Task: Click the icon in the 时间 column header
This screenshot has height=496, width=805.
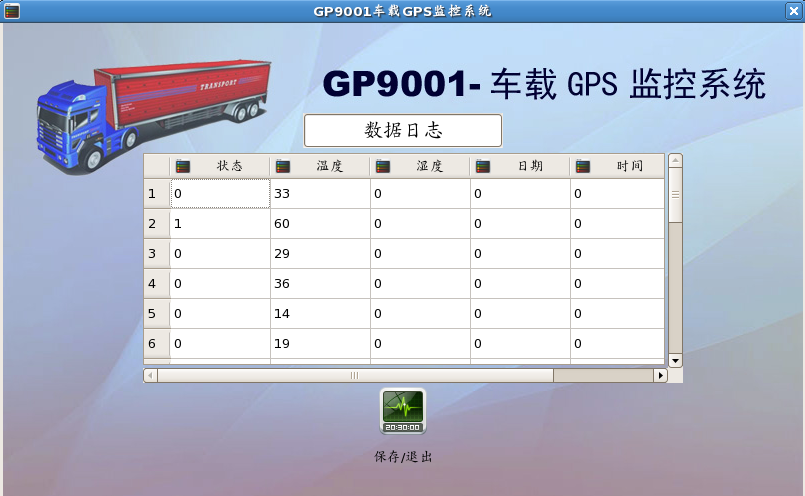Action: [x=583, y=166]
